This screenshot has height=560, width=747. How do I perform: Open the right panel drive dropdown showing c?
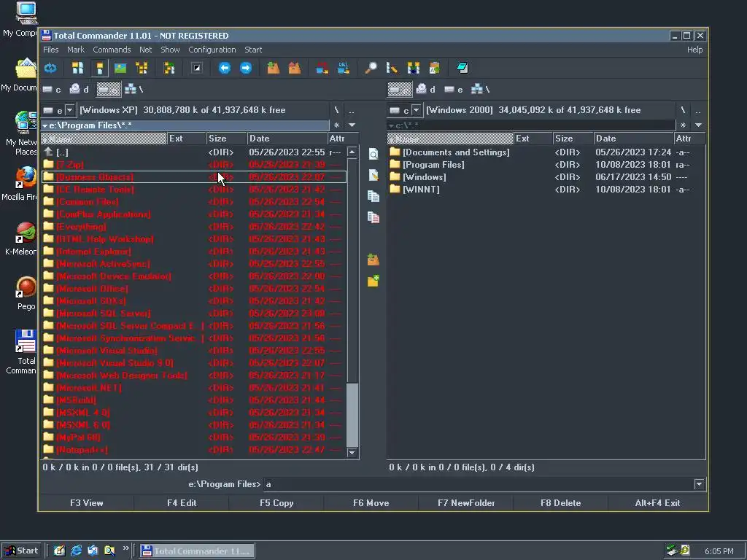(x=416, y=111)
